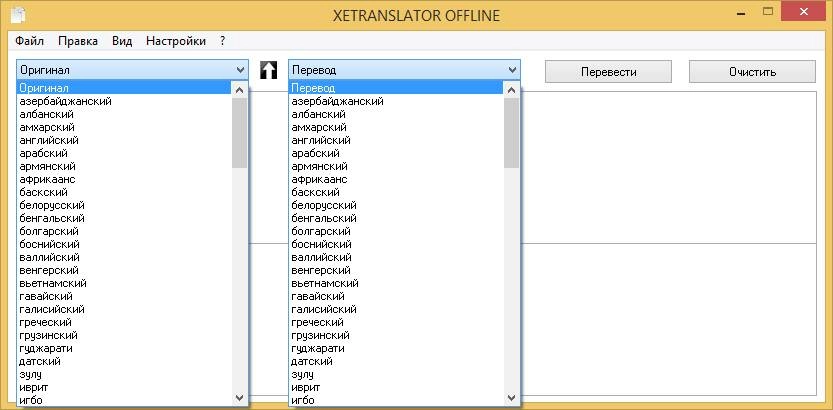Choose африкаанс in Оригинал list
The width and height of the screenshot is (833, 410).
(x=124, y=179)
